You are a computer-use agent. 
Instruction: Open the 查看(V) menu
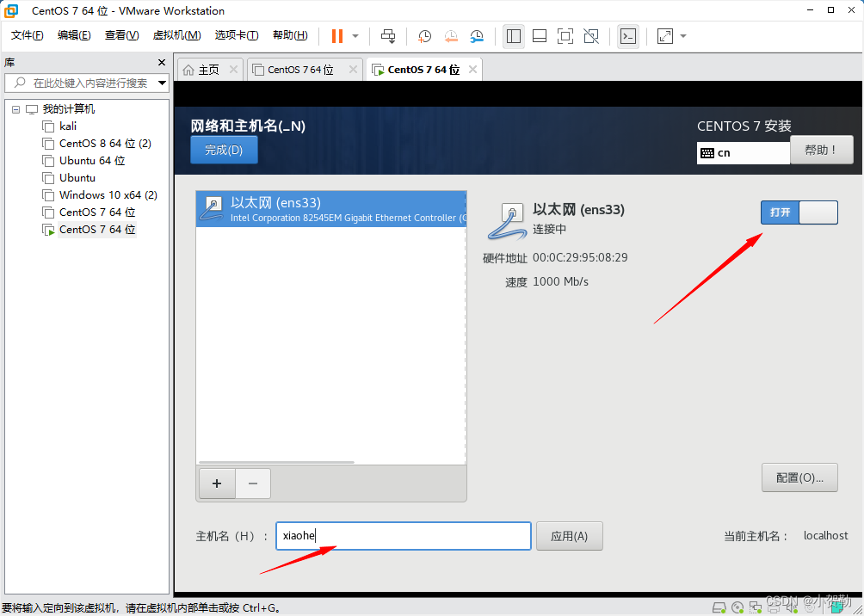tap(122, 35)
